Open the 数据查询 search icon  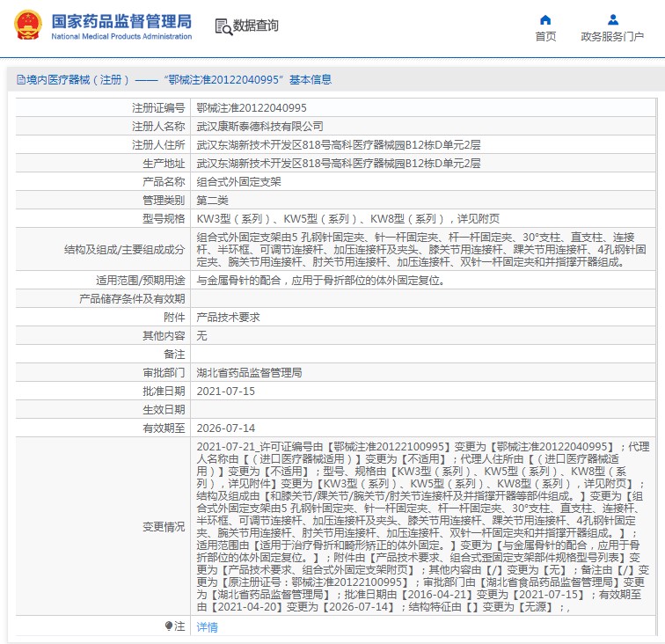click(223, 26)
